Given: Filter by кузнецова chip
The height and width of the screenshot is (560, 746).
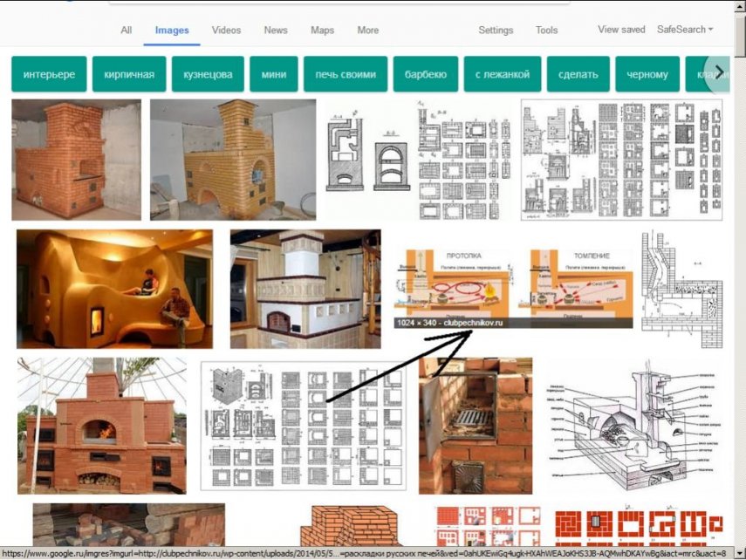Looking at the screenshot, I should click(x=208, y=74).
